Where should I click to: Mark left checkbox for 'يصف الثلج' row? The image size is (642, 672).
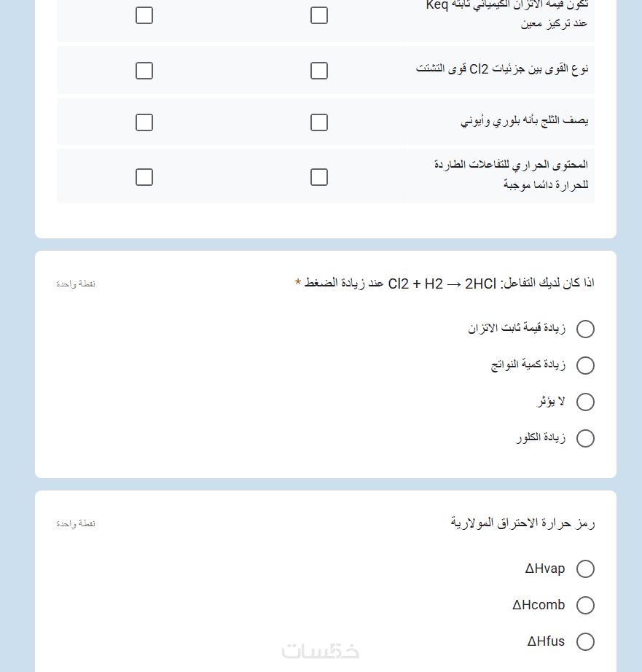pyautogui.click(x=144, y=122)
